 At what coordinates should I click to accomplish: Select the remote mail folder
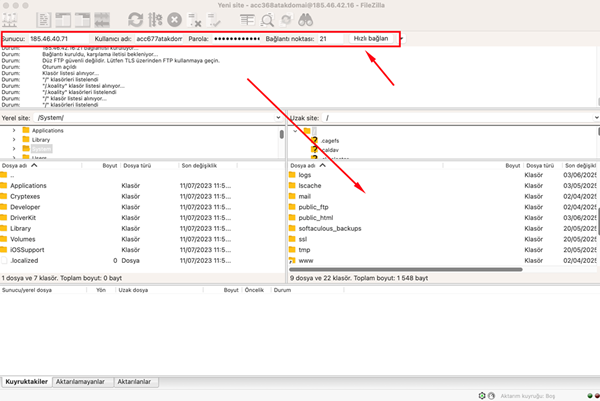442,196
